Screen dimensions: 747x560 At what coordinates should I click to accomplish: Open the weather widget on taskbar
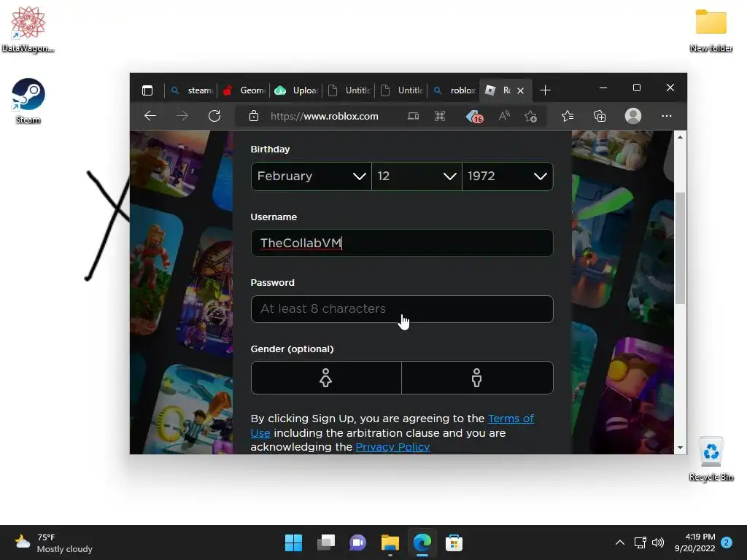click(x=53, y=542)
